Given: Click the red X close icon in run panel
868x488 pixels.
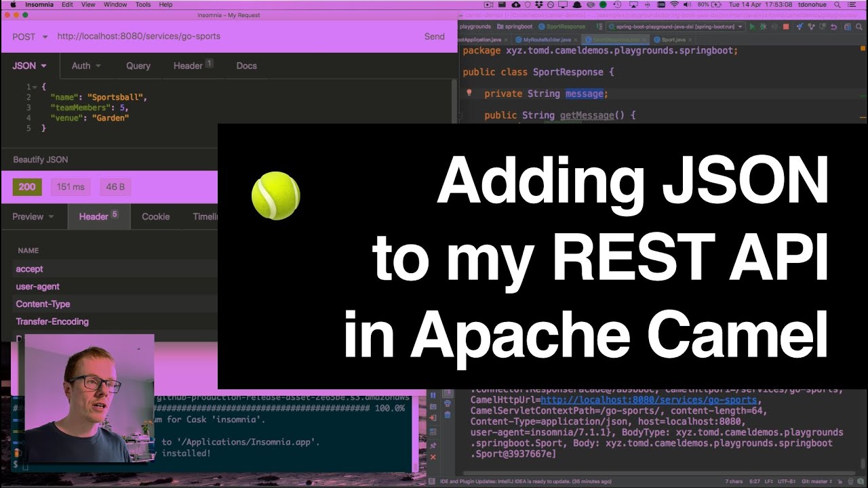Looking at the screenshot, I should coord(433,457).
